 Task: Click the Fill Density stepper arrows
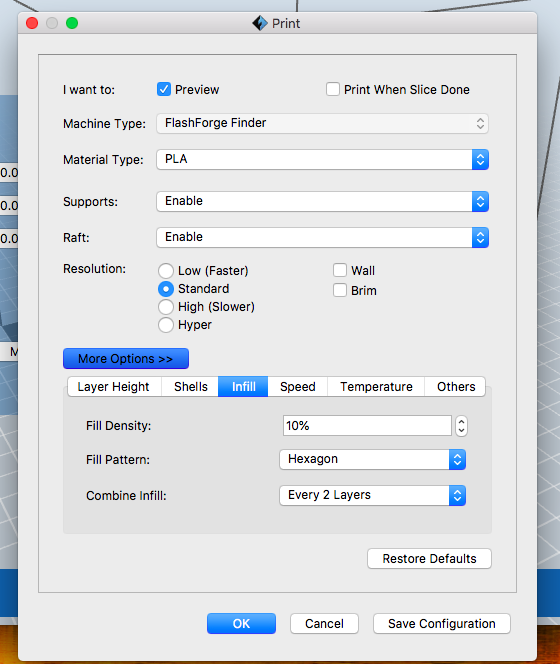(x=461, y=426)
